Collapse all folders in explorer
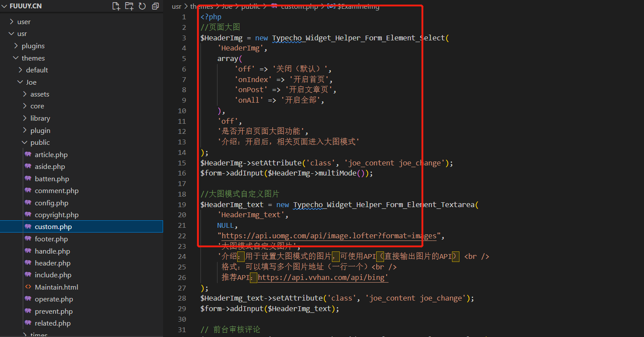644x337 pixels. tap(155, 6)
